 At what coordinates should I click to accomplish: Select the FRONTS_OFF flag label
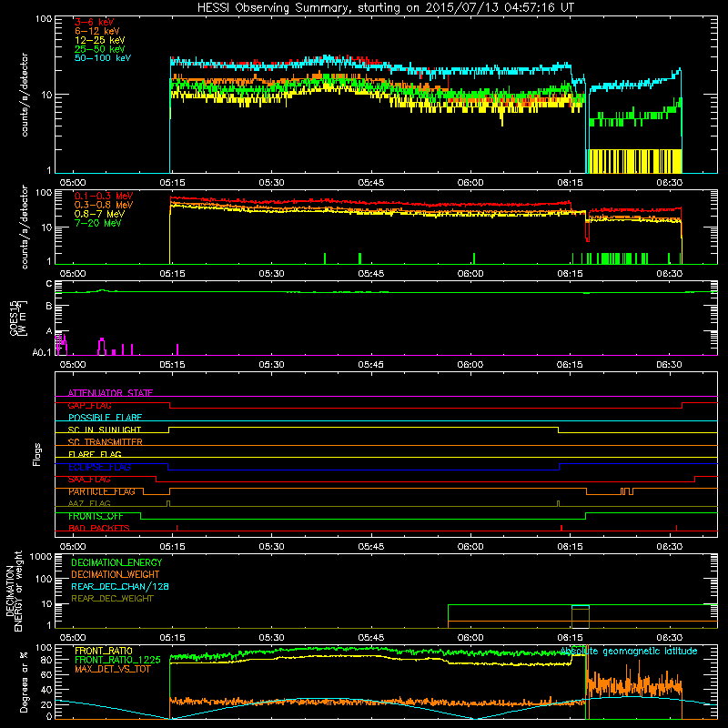(x=96, y=516)
